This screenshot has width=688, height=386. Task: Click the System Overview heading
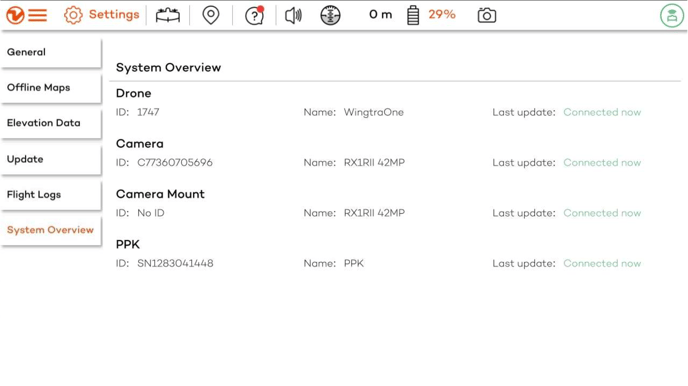168,68
